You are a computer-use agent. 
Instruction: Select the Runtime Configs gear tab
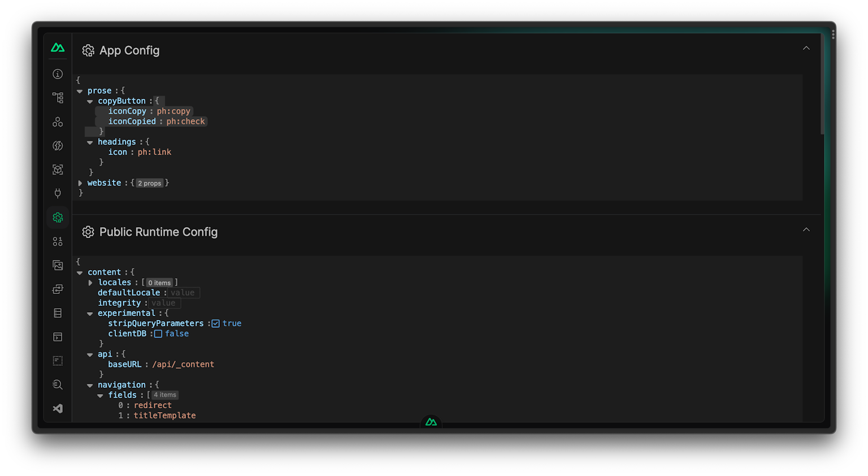tap(58, 218)
